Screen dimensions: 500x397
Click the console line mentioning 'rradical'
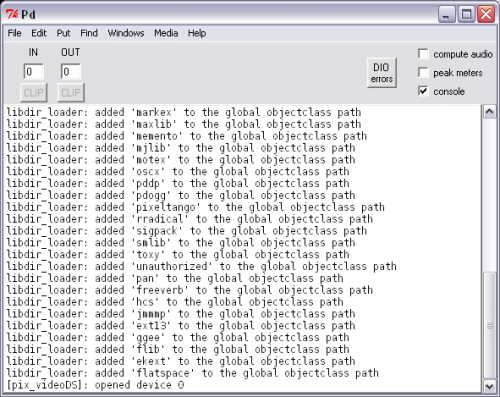pyautogui.click(x=190, y=219)
